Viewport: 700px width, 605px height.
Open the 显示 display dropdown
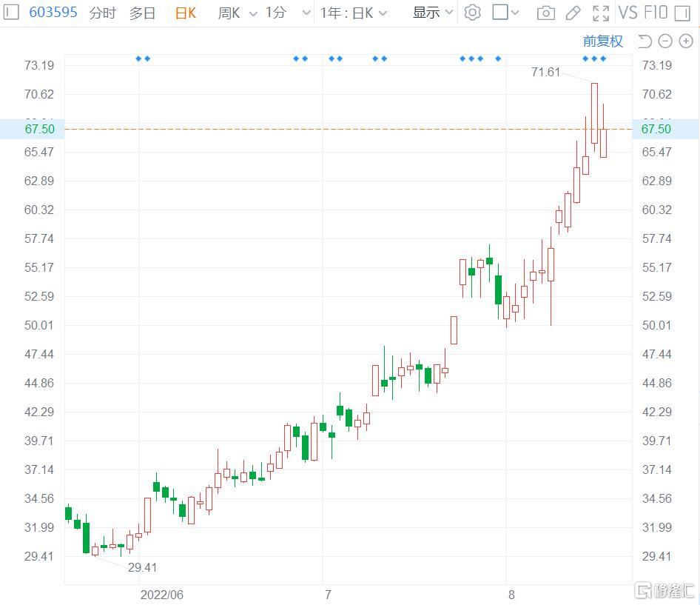pyautogui.click(x=433, y=13)
